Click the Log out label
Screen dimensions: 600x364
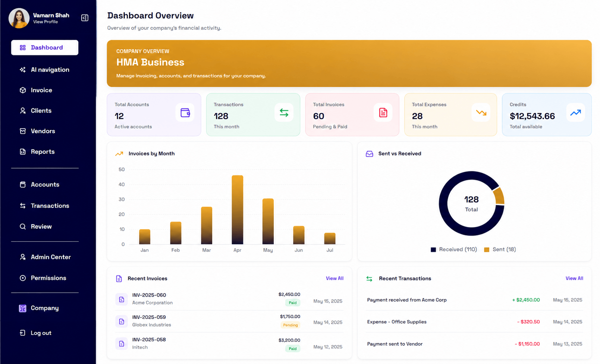pos(41,333)
